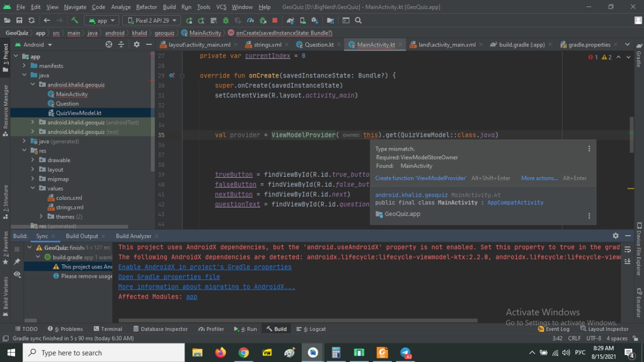Click Collapse All icon in Project panel
The image size is (644, 362).
pyautogui.click(x=121, y=44)
